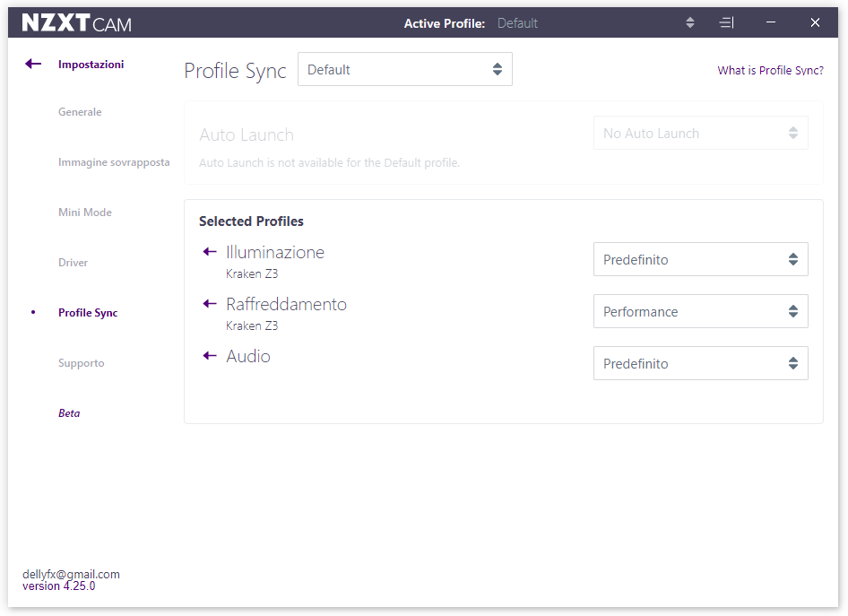This screenshot has width=848, height=616.
Task: Click the dellyfx@gmail.com account text
Action: tap(72, 575)
